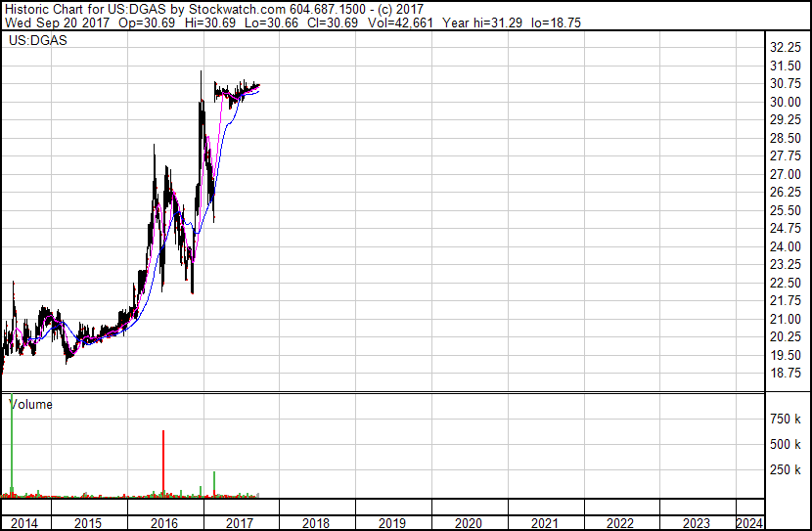Select the 2015 year segment
Screen dimensions: 812x531
coord(88,523)
